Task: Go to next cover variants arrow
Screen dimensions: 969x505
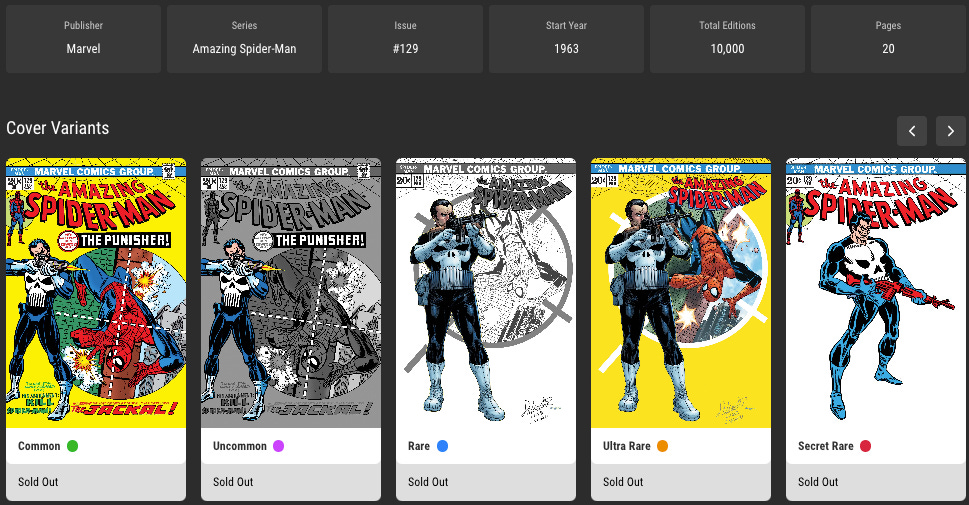Action: [x=950, y=131]
